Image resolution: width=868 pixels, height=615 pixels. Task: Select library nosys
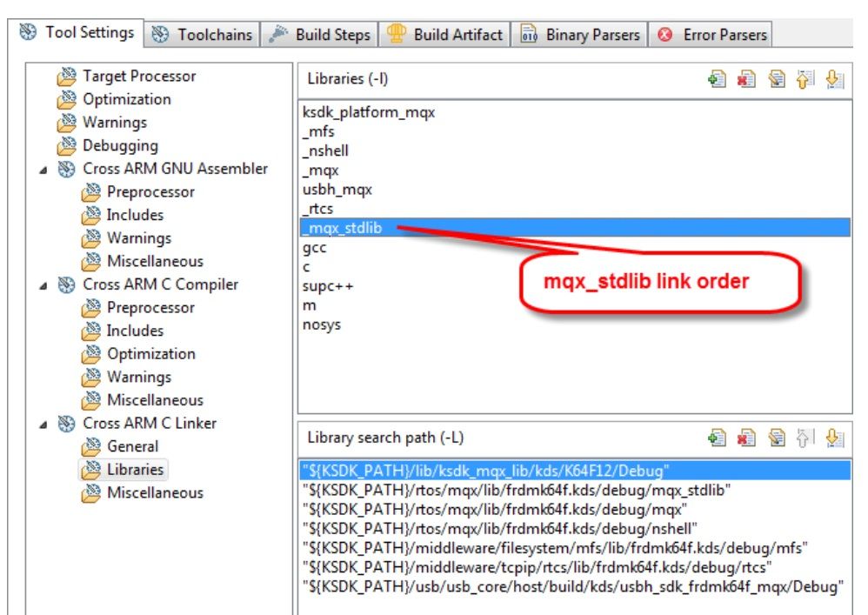[575, 325]
